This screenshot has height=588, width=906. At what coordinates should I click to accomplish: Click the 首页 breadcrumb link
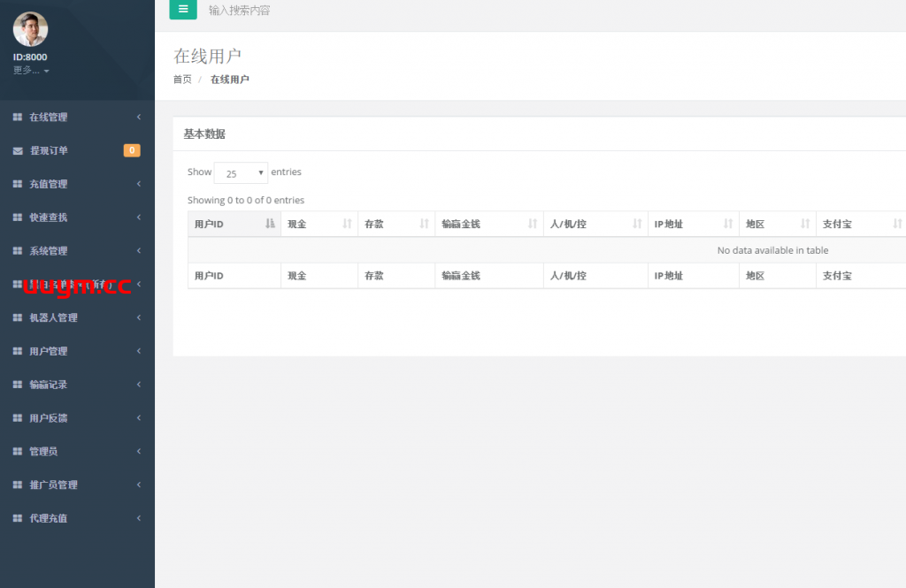pyautogui.click(x=182, y=80)
